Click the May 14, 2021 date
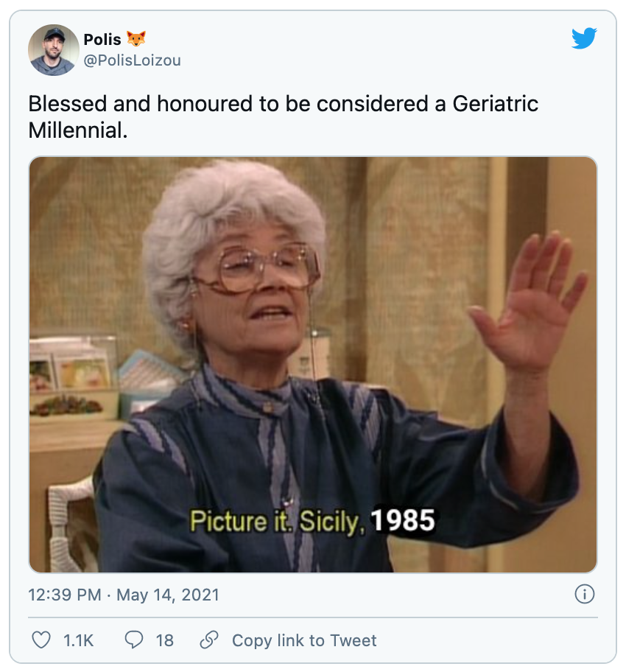The image size is (626, 672). coord(167,595)
